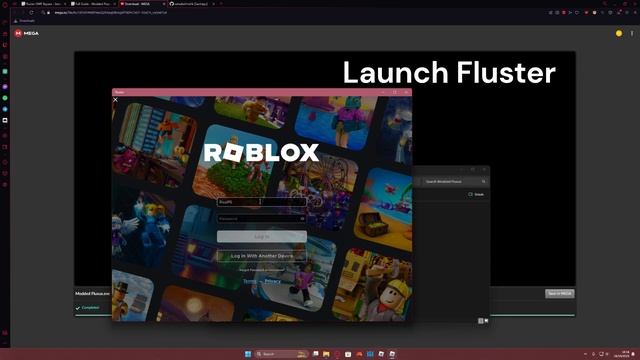Viewport: 640px width, 360px height.
Task: Click the yellow avatar circle in MEGA header
Action: click(x=619, y=33)
